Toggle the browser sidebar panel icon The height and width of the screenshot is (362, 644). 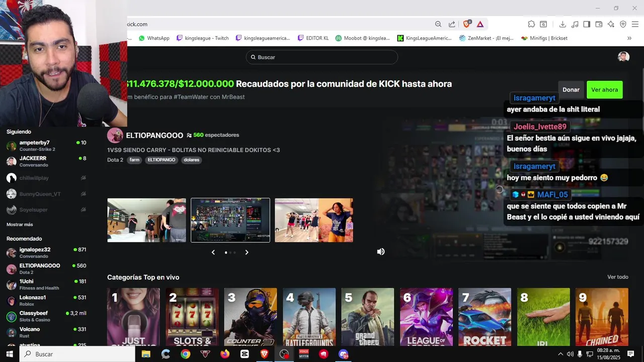coord(587,24)
